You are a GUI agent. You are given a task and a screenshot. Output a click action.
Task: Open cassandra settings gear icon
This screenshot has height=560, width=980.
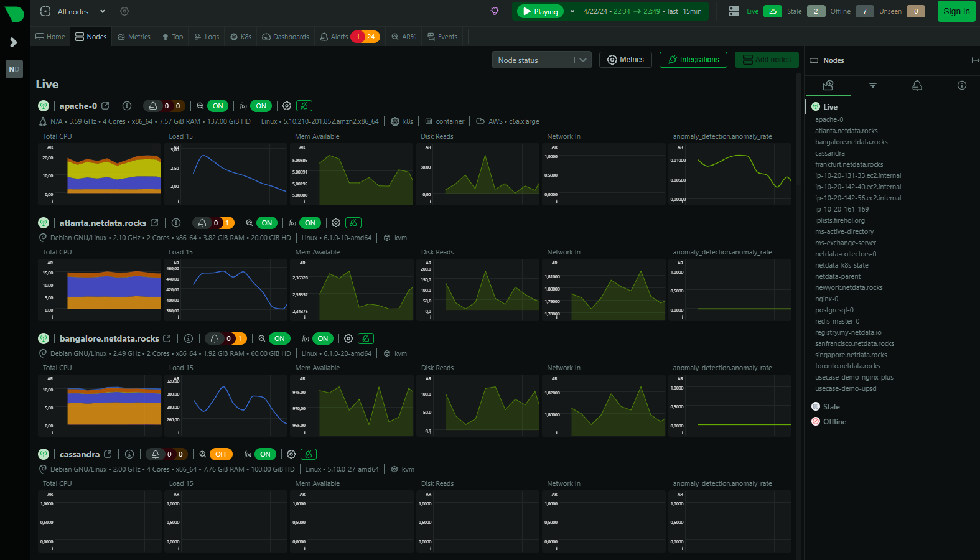coord(291,454)
